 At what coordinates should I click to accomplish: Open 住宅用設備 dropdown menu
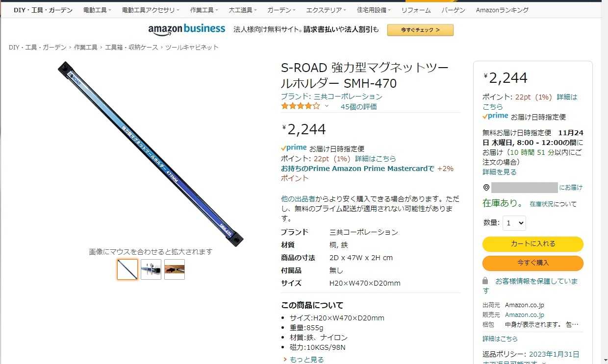point(374,10)
